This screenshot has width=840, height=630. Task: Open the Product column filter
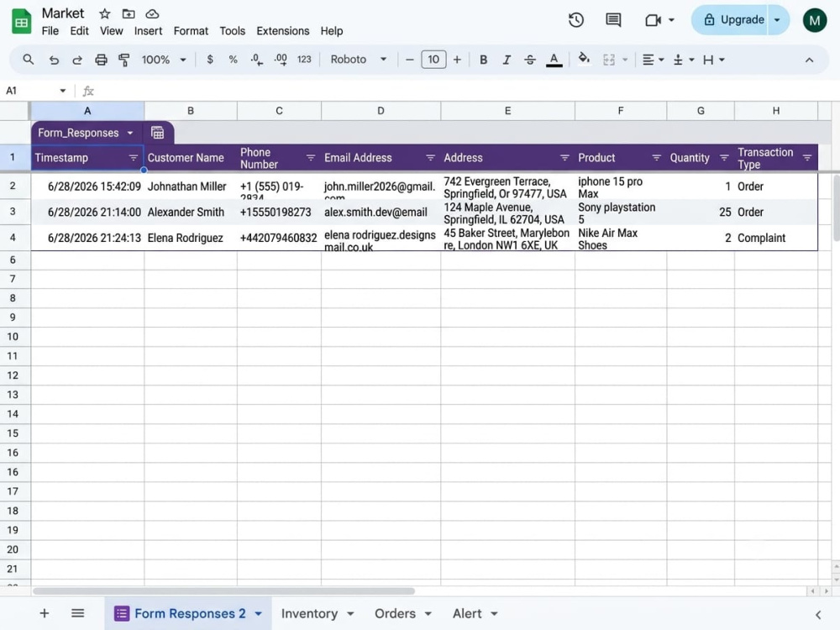[x=656, y=158]
